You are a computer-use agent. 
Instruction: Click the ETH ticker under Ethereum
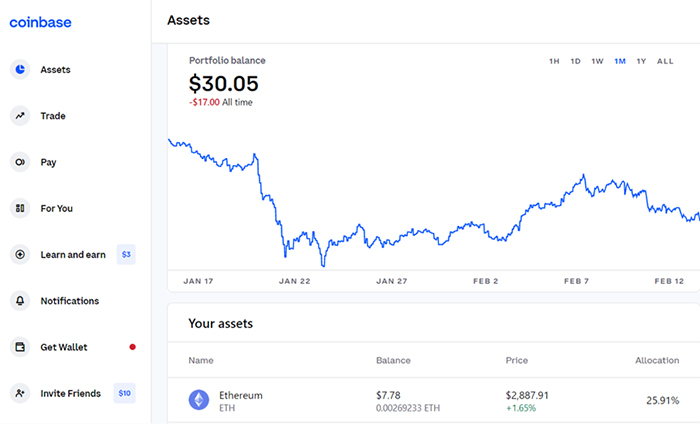[x=227, y=408]
